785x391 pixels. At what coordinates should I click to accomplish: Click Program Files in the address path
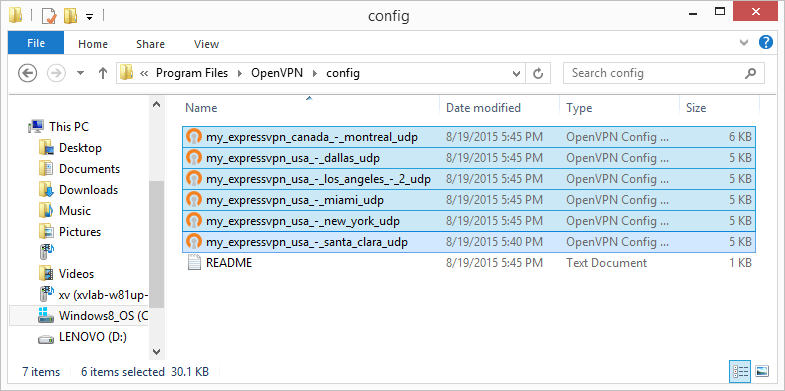(192, 73)
